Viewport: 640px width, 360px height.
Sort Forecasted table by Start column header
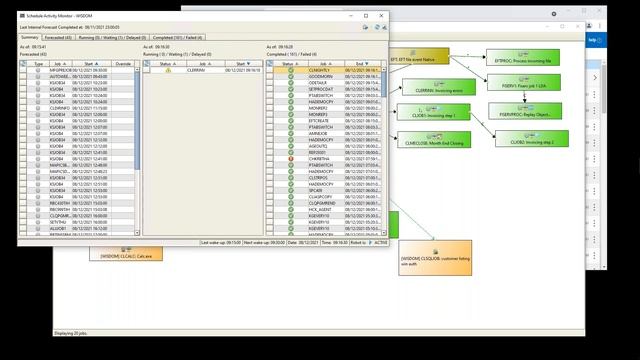tap(91, 64)
